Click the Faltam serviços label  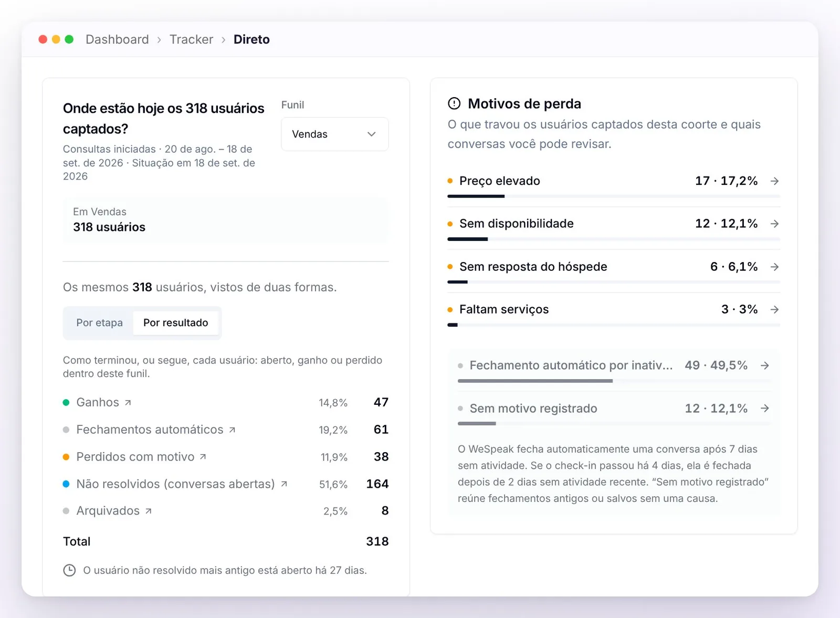[x=504, y=310]
